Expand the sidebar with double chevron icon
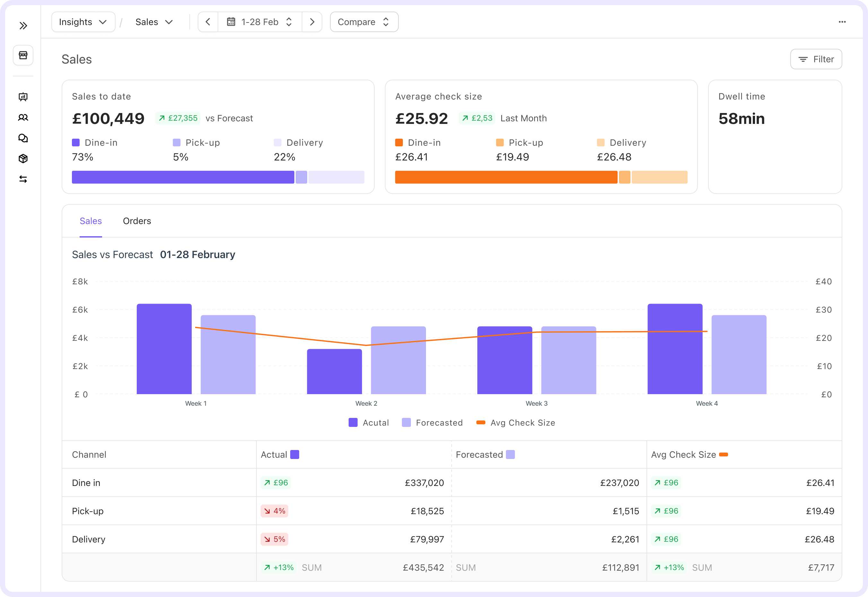The height and width of the screenshot is (597, 868). click(x=23, y=26)
